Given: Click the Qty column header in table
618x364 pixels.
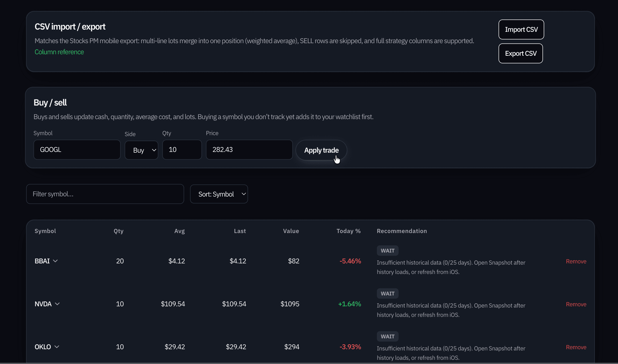Looking at the screenshot, I should (118, 231).
